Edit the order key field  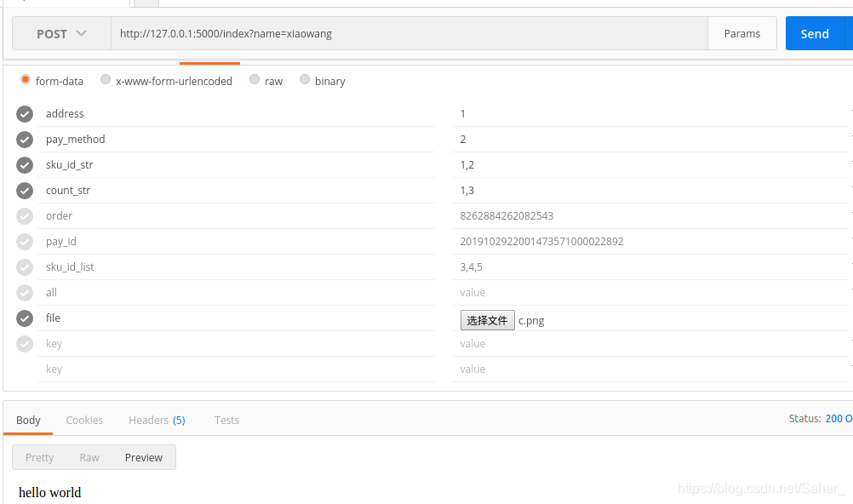236,216
